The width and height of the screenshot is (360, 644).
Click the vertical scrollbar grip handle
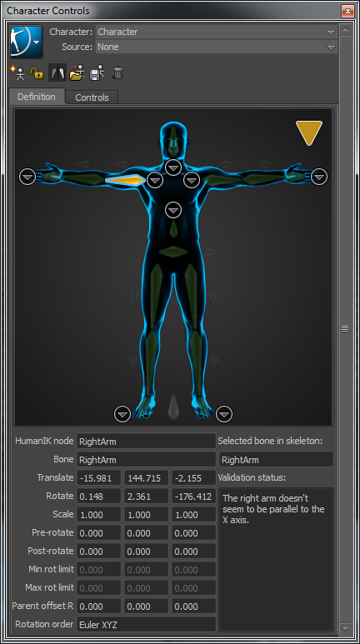click(345, 328)
